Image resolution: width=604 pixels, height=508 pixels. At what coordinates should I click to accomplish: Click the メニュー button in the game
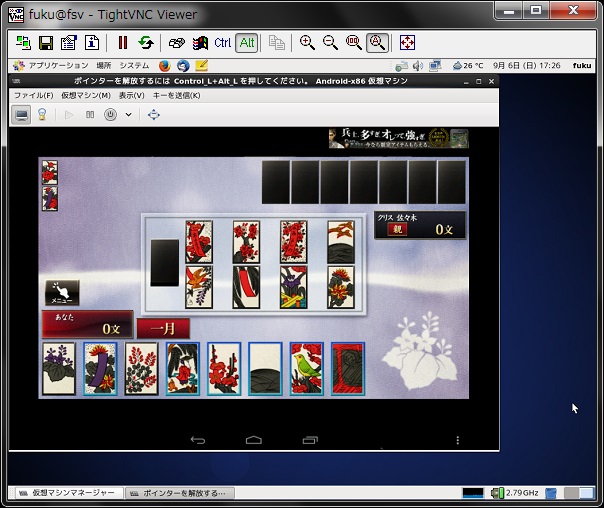tap(62, 293)
